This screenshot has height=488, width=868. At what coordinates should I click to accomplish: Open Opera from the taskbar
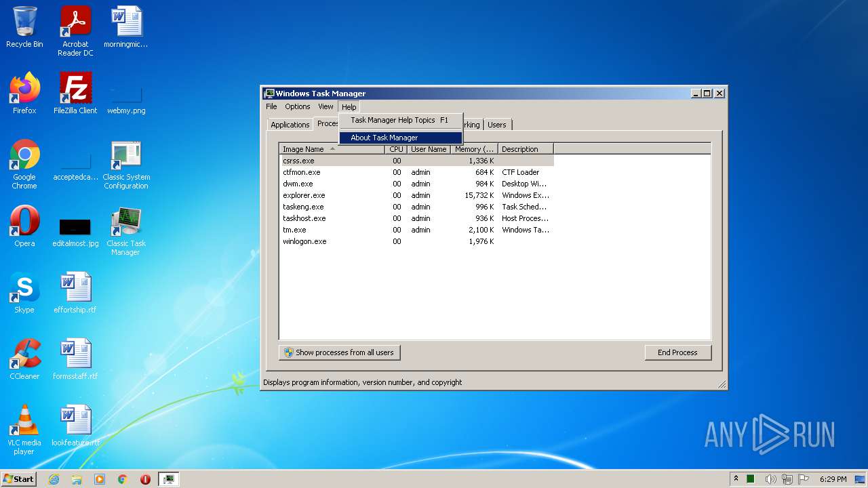pyautogui.click(x=145, y=479)
